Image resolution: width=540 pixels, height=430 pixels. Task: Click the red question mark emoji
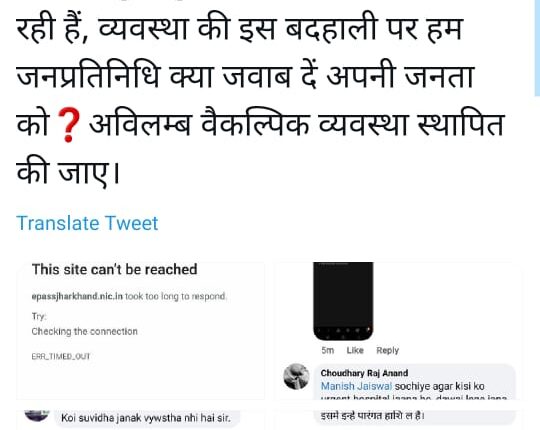pyautogui.click(x=69, y=125)
